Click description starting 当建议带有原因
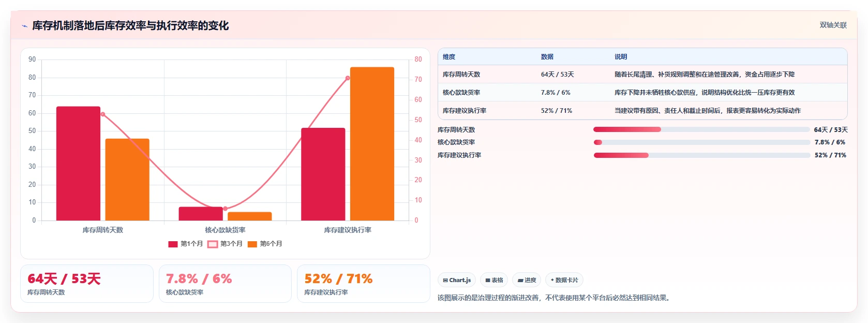Screen dimensions: 868x323 pos(708,111)
